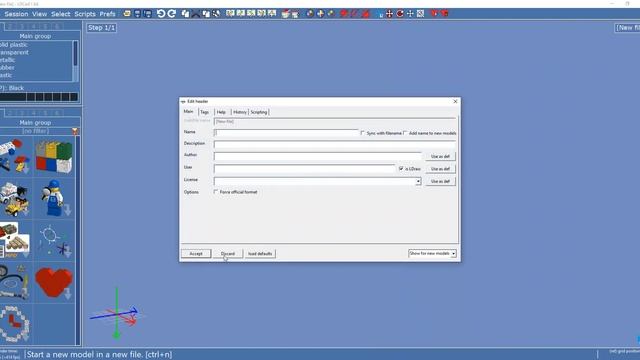Switch to the Tags tab

[x=204, y=112]
